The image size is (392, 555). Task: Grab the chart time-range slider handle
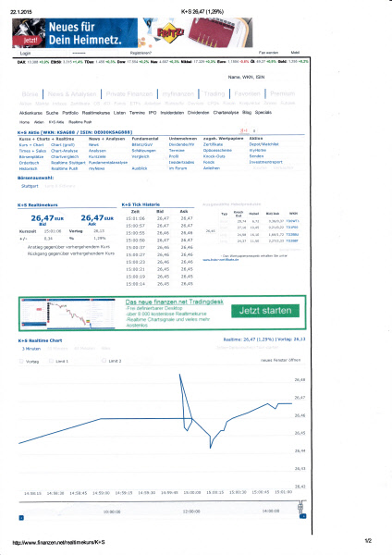coord(300,507)
